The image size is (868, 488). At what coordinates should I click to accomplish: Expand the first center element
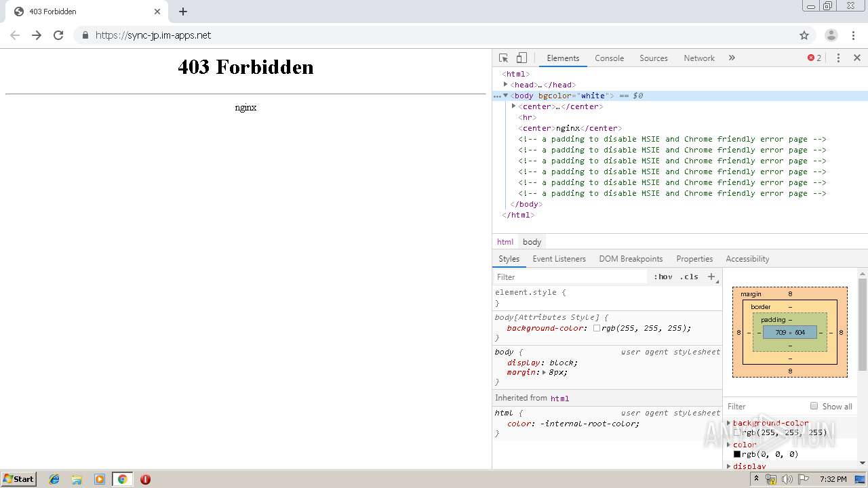pyautogui.click(x=514, y=106)
